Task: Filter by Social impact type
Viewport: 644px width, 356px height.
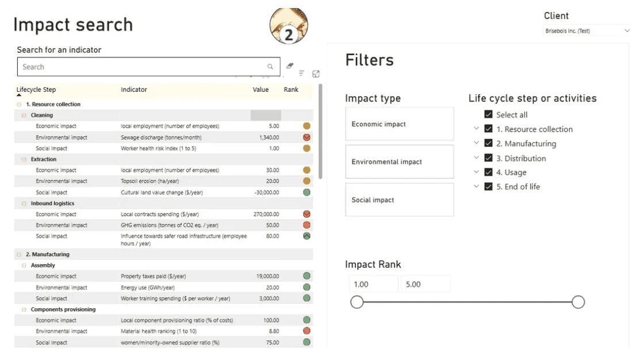Action: tap(400, 200)
